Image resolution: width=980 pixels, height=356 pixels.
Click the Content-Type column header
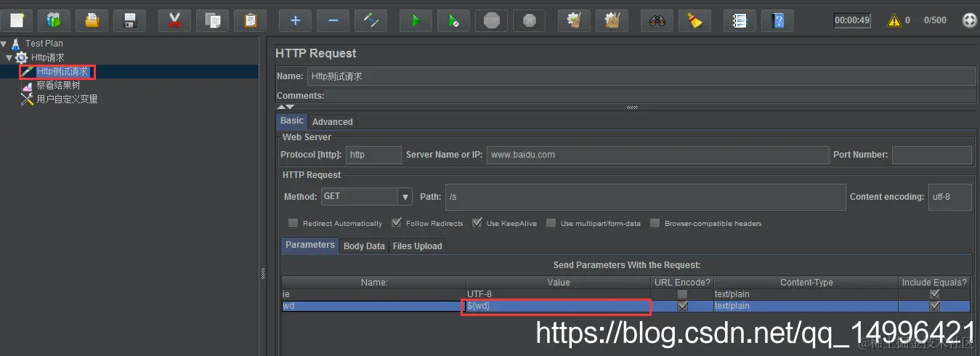pyautogui.click(x=806, y=283)
